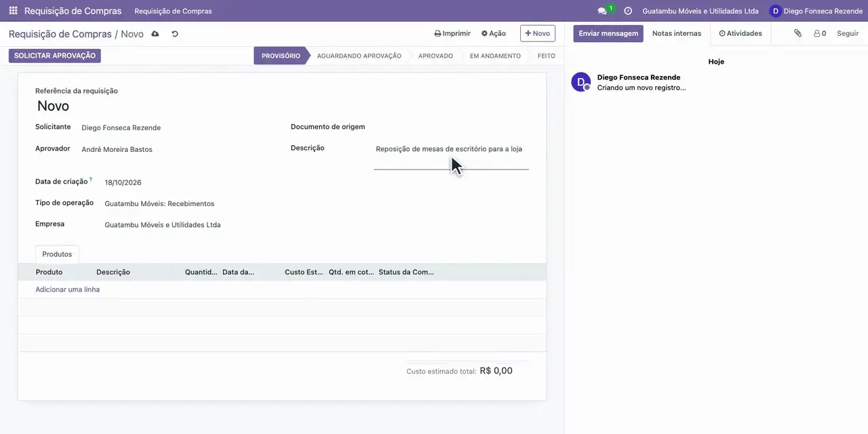
Task: Go back via the Requisição de Compras breadcrumb
Action: click(x=60, y=34)
